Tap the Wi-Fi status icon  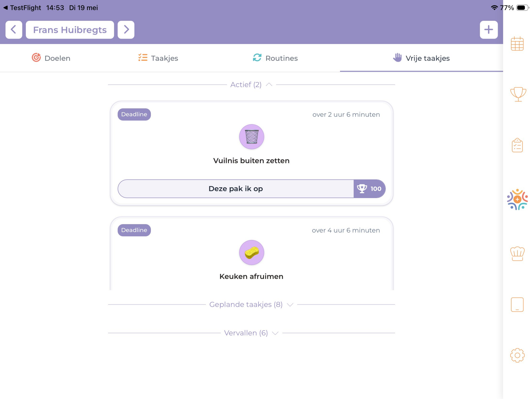coord(494,8)
